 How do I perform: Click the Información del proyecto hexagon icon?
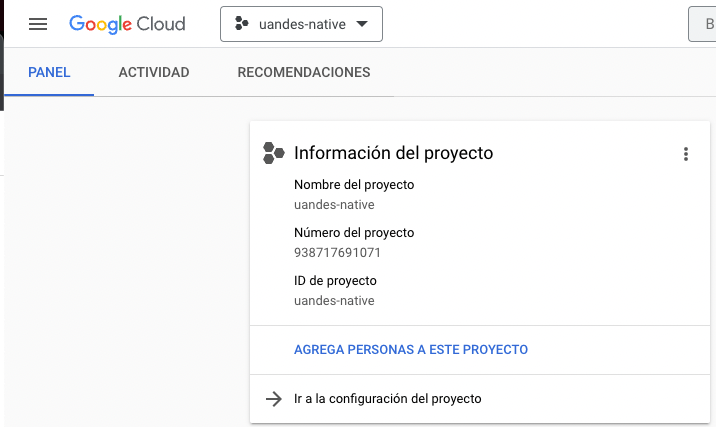(274, 153)
